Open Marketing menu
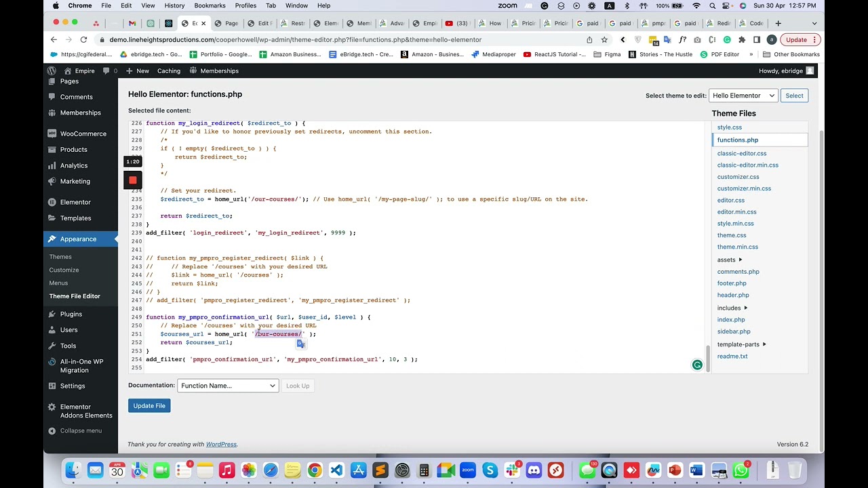 click(x=75, y=181)
